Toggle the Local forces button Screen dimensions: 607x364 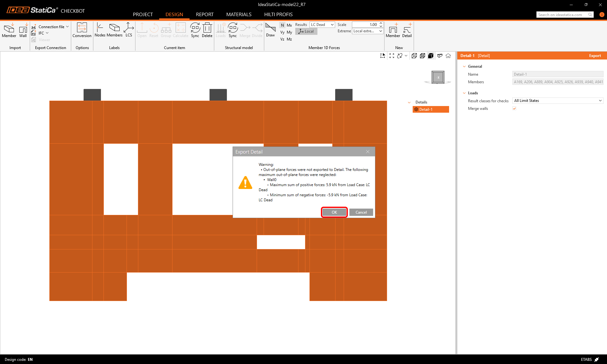point(306,31)
